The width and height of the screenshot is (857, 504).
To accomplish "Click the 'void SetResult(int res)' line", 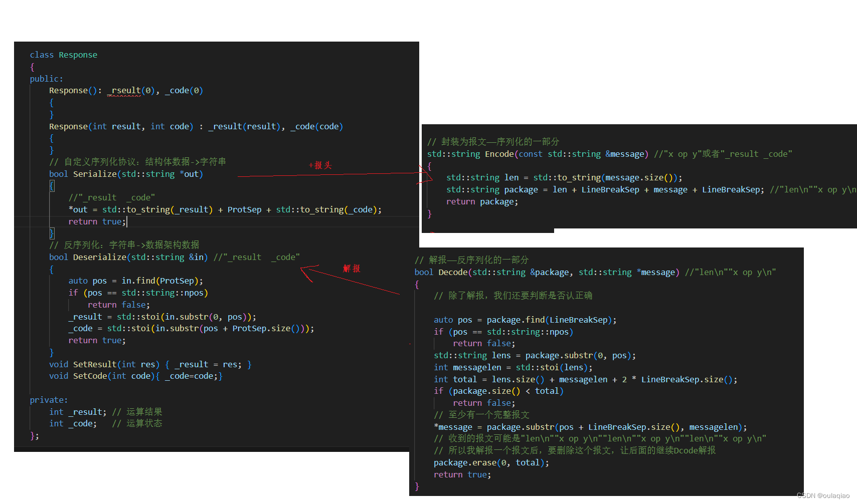I will point(150,364).
